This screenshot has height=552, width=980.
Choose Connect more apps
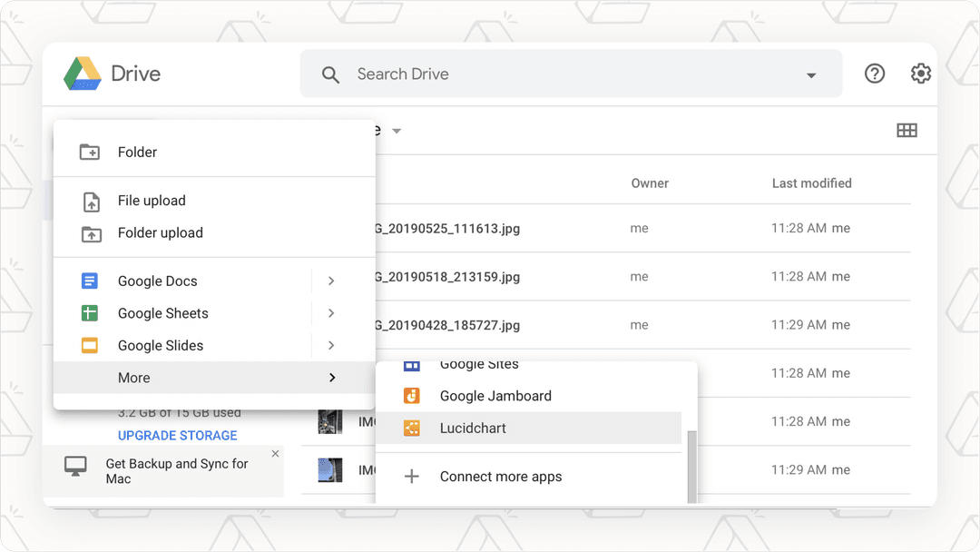click(x=500, y=476)
